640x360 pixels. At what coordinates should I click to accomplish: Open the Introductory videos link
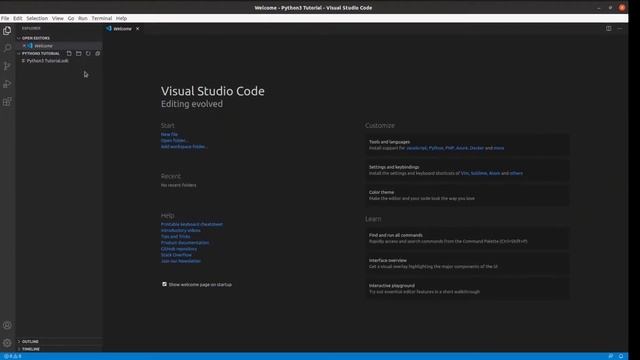coord(180,230)
